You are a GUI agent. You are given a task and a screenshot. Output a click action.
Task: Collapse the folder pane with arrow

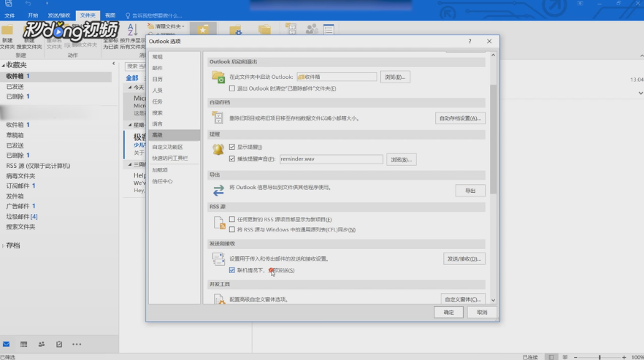(114, 64)
